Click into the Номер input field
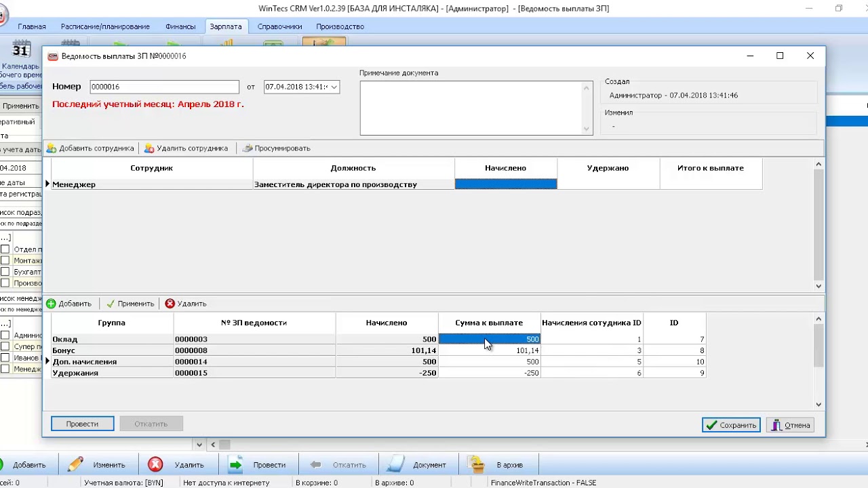Screen dimensions: 868x488 coord(164,87)
